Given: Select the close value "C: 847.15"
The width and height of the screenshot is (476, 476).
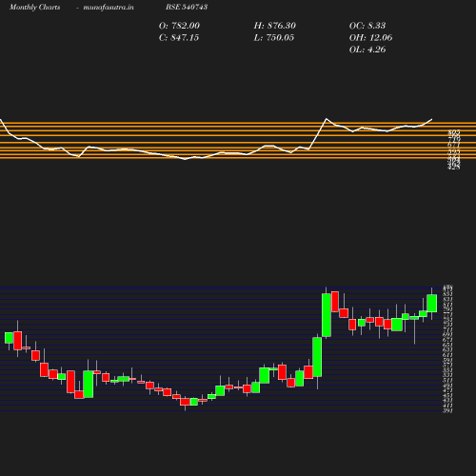Looking at the screenshot, I should tap(179, 38).
